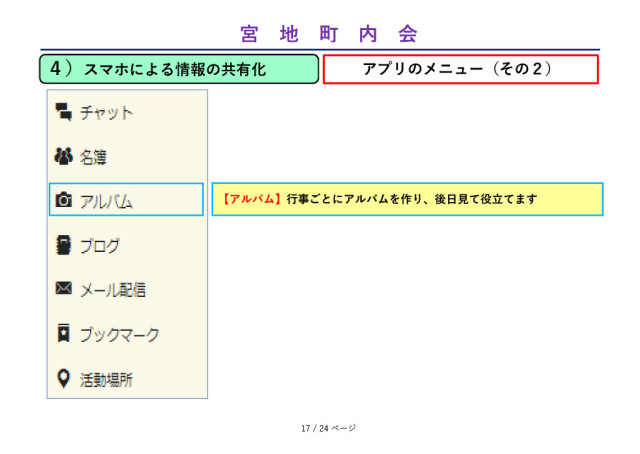Select the メール配信 label
The image size is (640, 454).
(113, 290)
